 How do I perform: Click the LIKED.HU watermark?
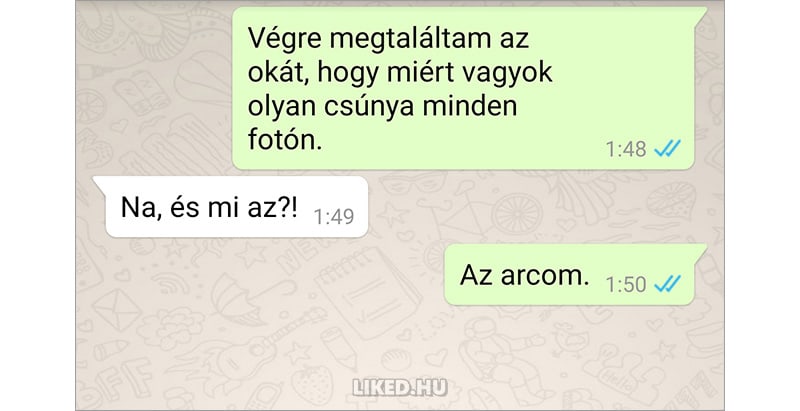pos(399,388)
